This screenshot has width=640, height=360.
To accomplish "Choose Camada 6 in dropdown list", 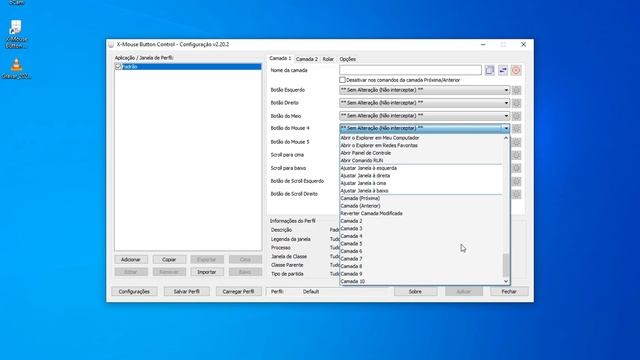I will click(x=421, y=251).
